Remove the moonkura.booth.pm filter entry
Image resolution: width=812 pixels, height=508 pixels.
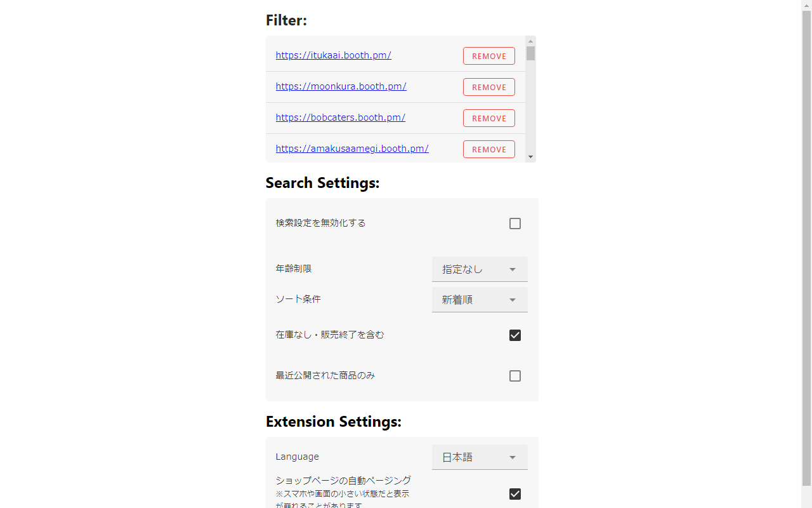(x=489, y=87)
